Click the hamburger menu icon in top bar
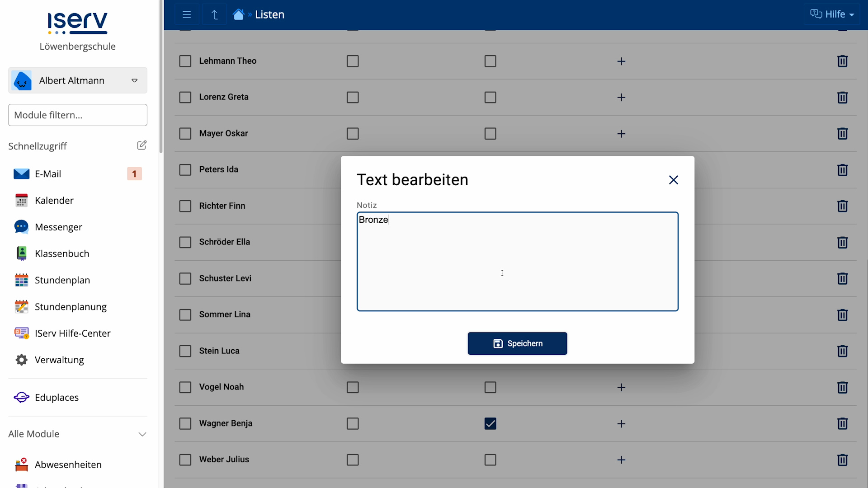The height and width of the screenshot is (488, 868). point(187,14)
